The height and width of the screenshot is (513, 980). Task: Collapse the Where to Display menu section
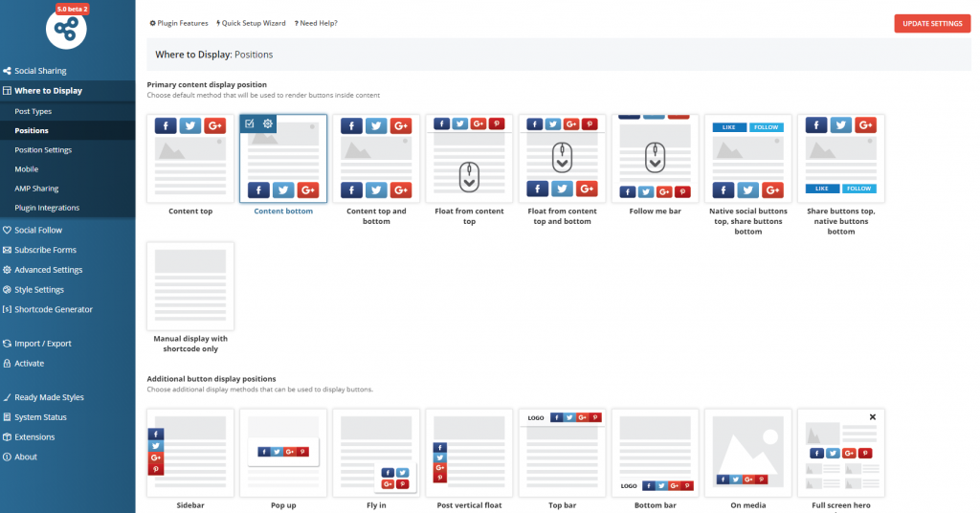(48, 91)
